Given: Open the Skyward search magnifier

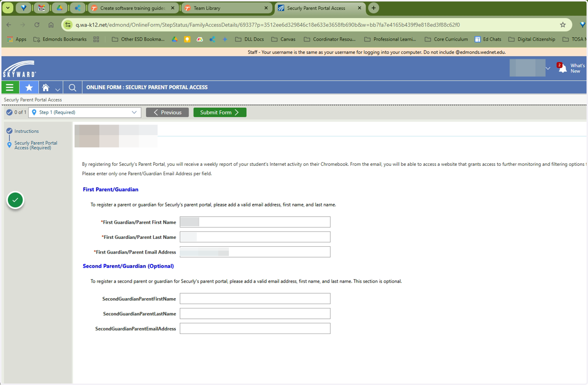Looking at the screenshot, I should pyautogui.click(x=73, y=87).
